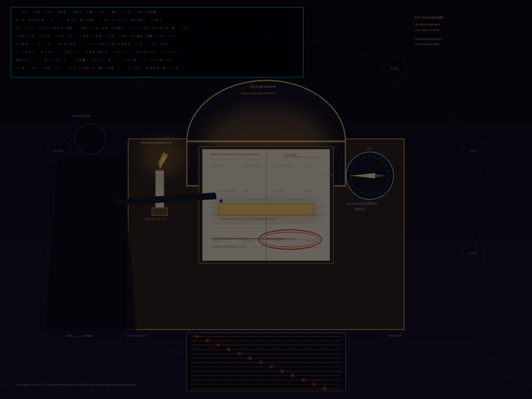Image resolution: width=532 pixels, height=399 pixels.
Task: Choose WITNESS verb on the ledger page
Action: tap(311, 241)
